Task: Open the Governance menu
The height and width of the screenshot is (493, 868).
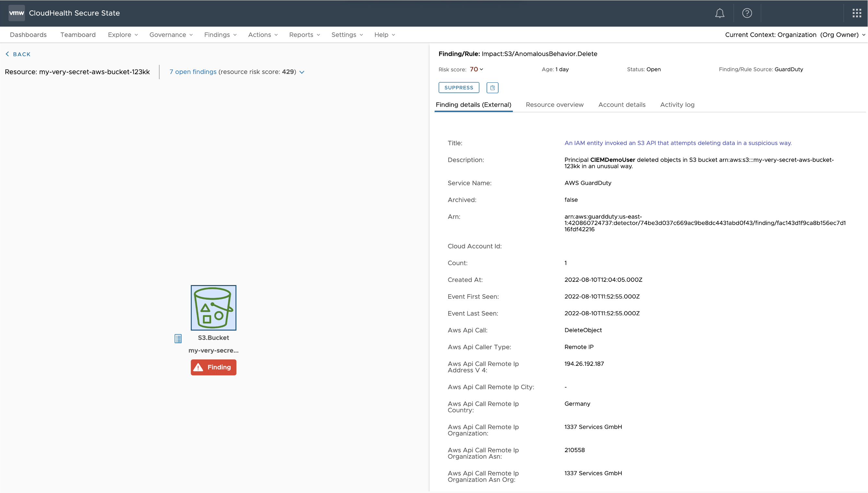Action: (x=171, y=35)
